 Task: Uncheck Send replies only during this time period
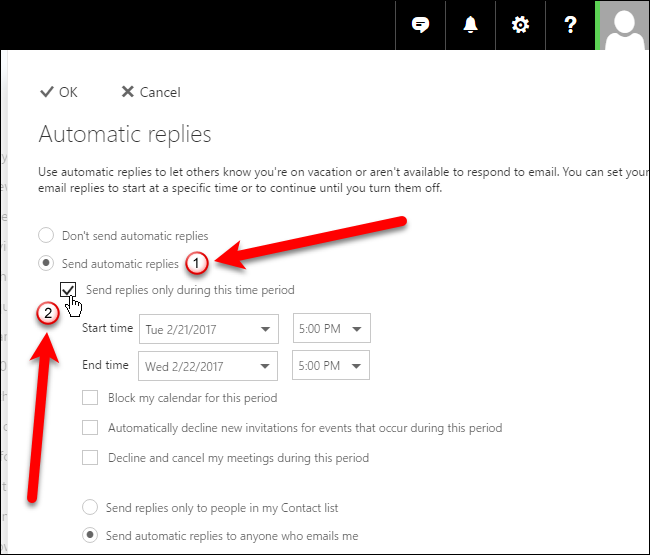68,290
